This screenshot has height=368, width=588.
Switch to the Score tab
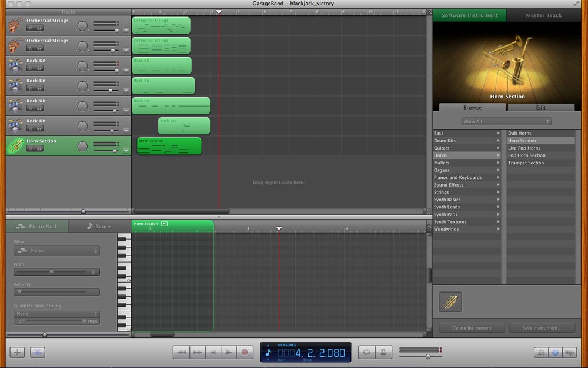(x=99, y=227)
